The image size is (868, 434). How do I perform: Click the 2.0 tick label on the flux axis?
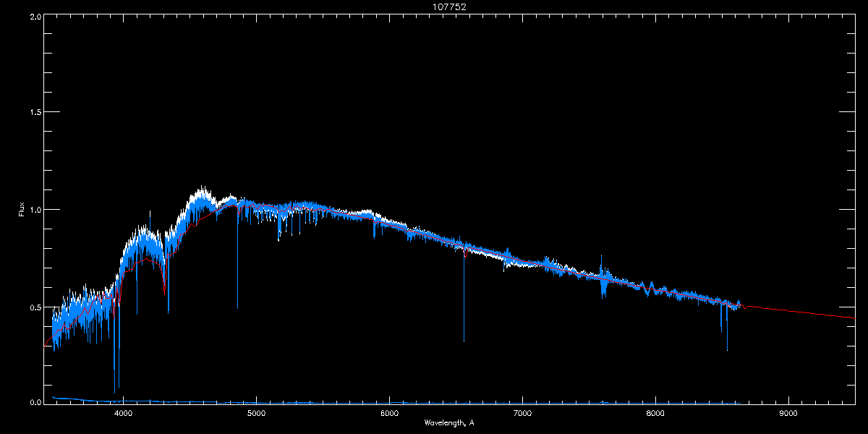(35, 16)
